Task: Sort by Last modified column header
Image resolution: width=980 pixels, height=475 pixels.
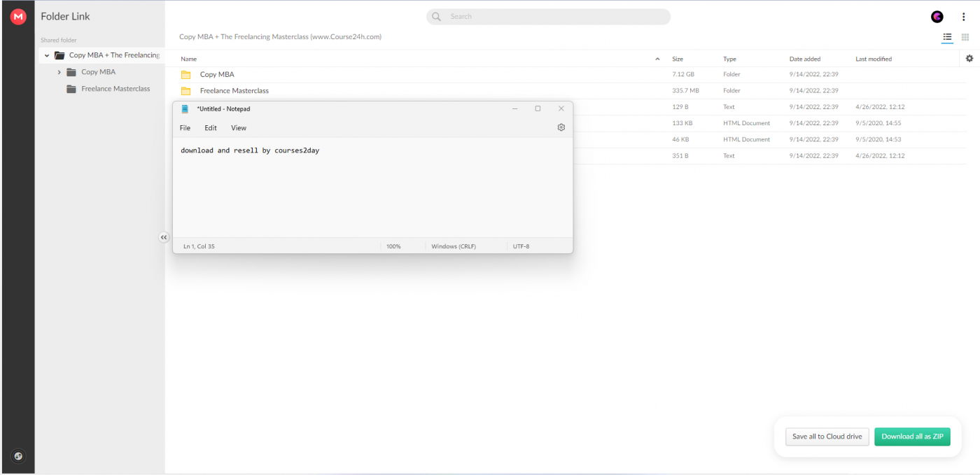Action: (x=874, y=59)
